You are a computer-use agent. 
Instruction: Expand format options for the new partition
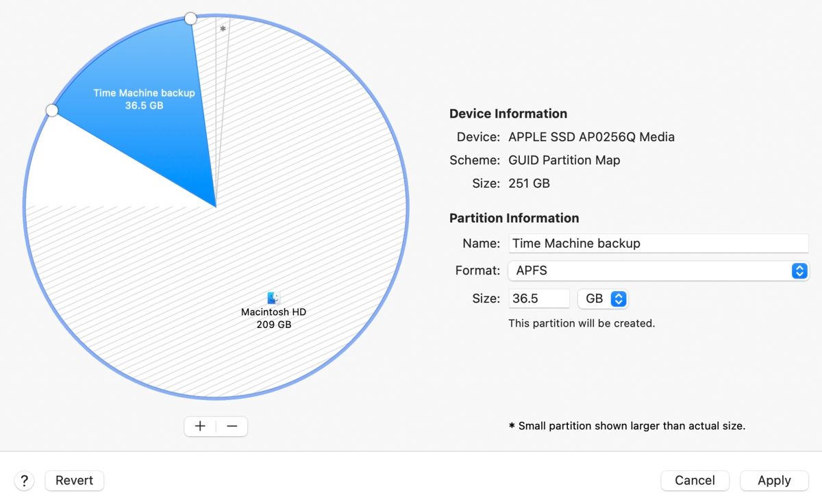(799, 270)
